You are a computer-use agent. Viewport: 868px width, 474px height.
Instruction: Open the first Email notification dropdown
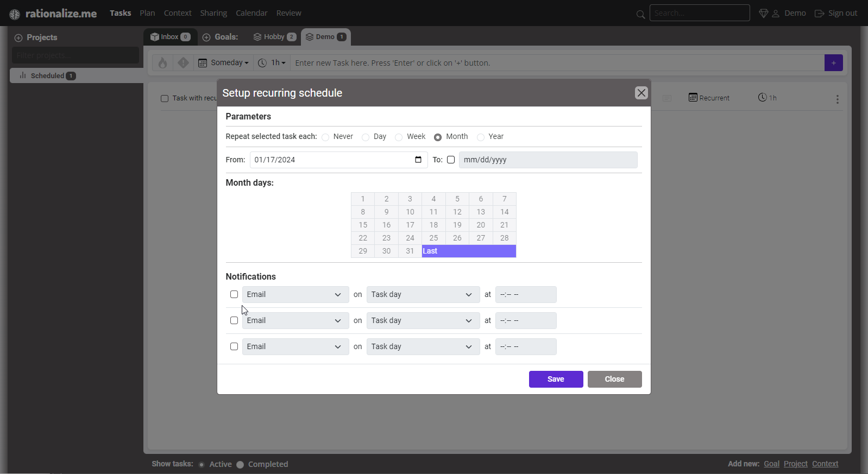click(x=295, y=294)
